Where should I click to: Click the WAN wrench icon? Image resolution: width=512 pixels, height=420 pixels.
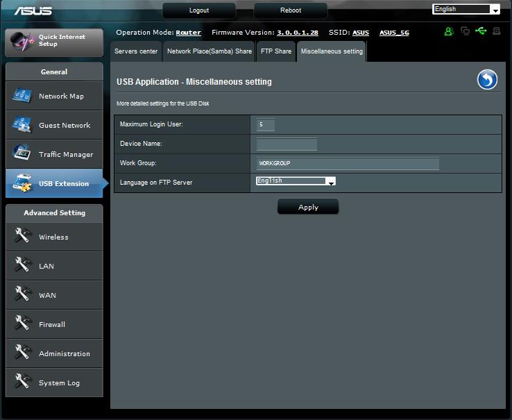click(22, 294)
